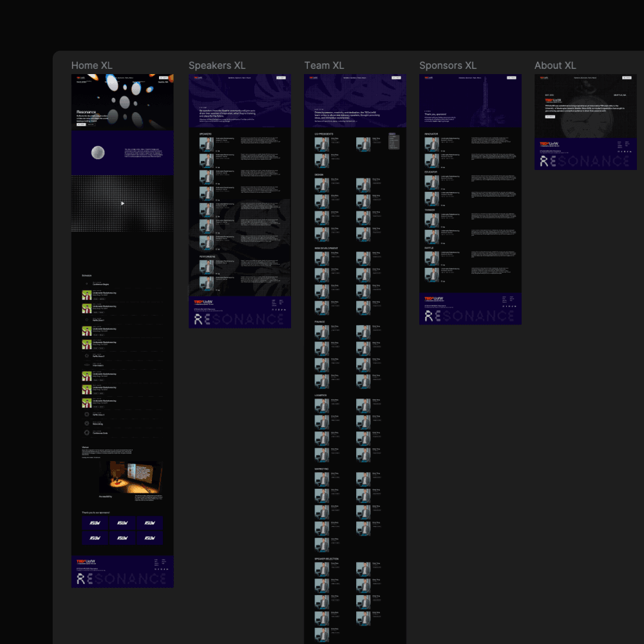Click the Conference Ends schedule icon
Image resolution: width=644 pixels, height=644 pixels.
tap(87, 433)
